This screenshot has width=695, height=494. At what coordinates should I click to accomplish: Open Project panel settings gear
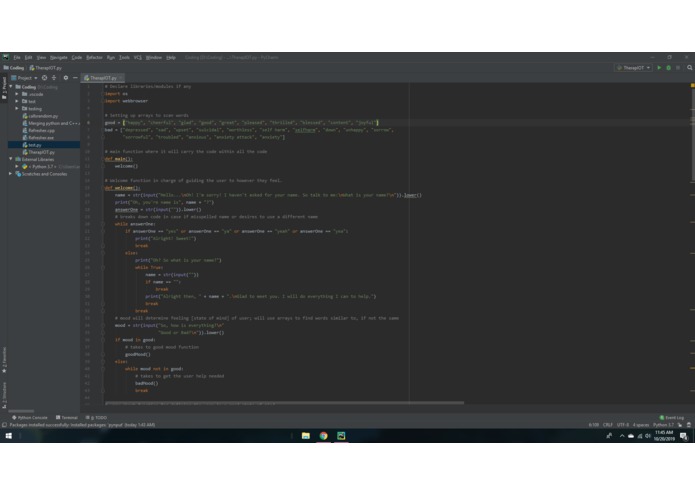coord(66,78)
